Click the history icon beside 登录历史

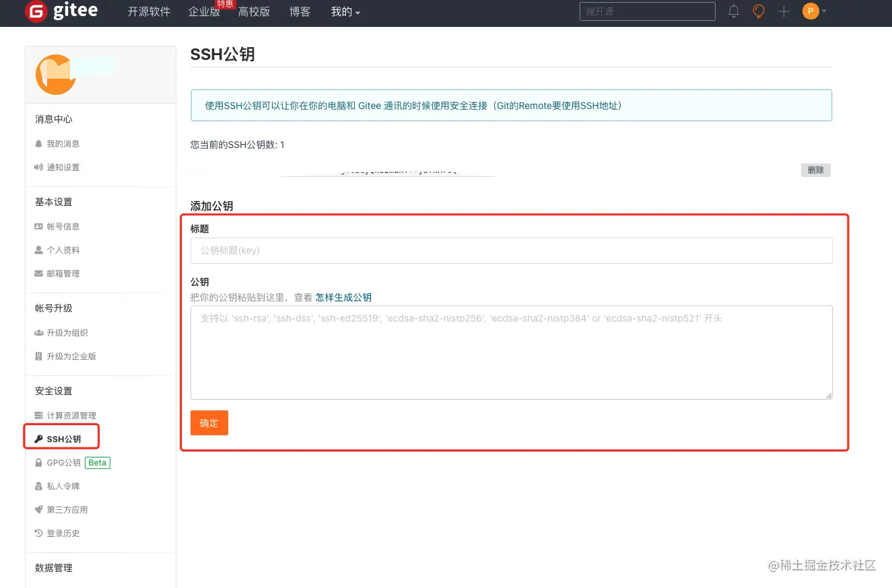coord(38,534)
